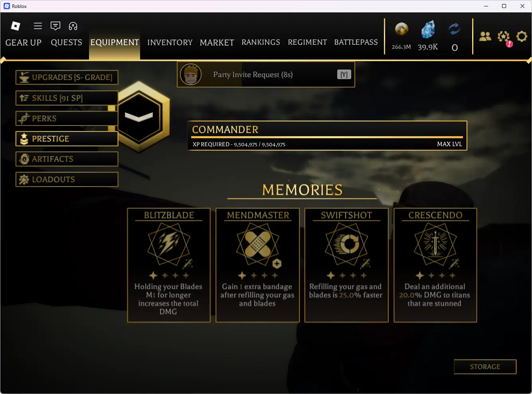Click the prestige rank chevron badge
The height and width of the screenshot is (394, 532).
click(x=139, y=117)
